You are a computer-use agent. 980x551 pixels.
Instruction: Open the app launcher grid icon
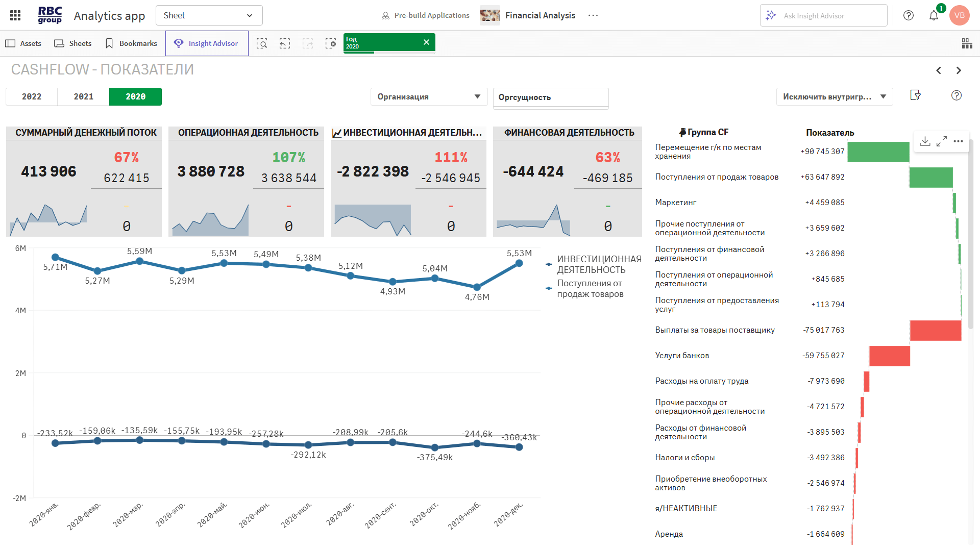pos(15,15)
